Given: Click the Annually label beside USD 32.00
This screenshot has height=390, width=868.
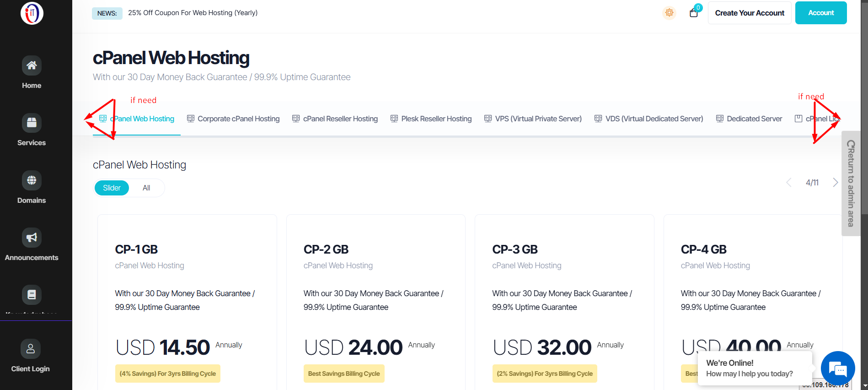Looking at the screenshot, I should click(x=611, y=345).
